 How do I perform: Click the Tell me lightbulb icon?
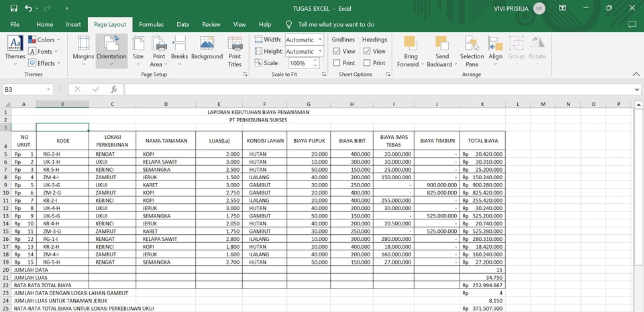pyautogui.click(x=288, y=24)
